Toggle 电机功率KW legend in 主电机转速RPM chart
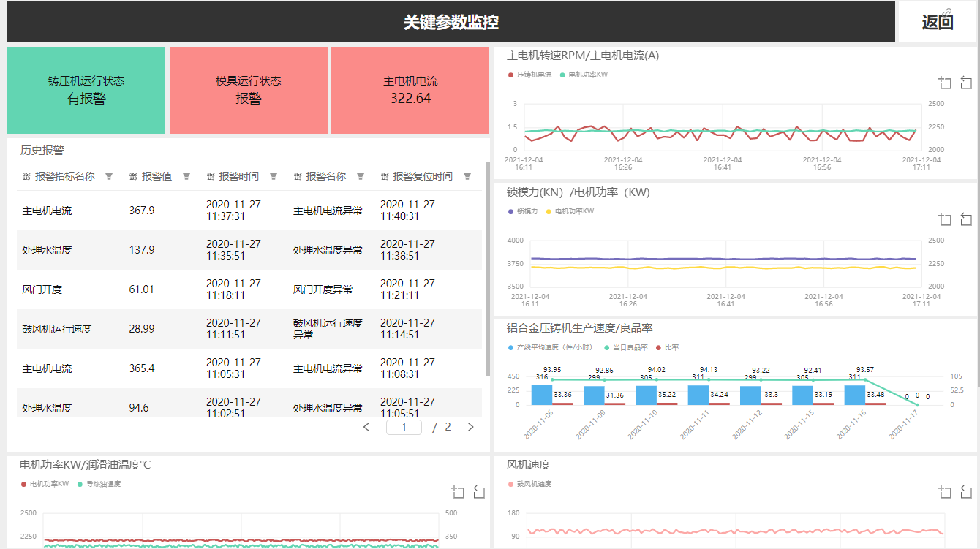The height and width of the screenshot is (549, 980). (x=584, y=75)
